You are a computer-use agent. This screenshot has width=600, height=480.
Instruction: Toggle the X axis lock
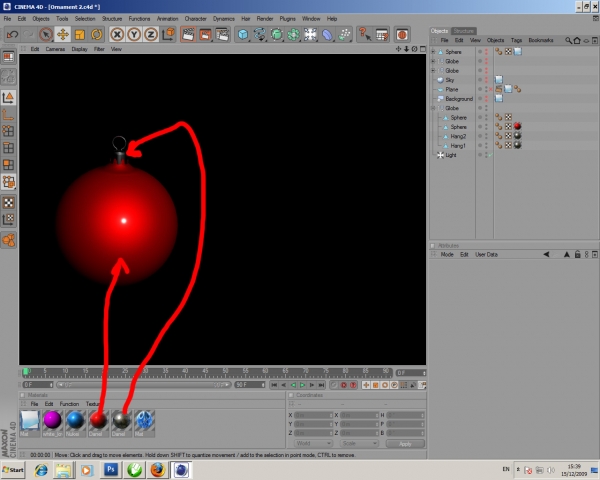coord(117,34)
